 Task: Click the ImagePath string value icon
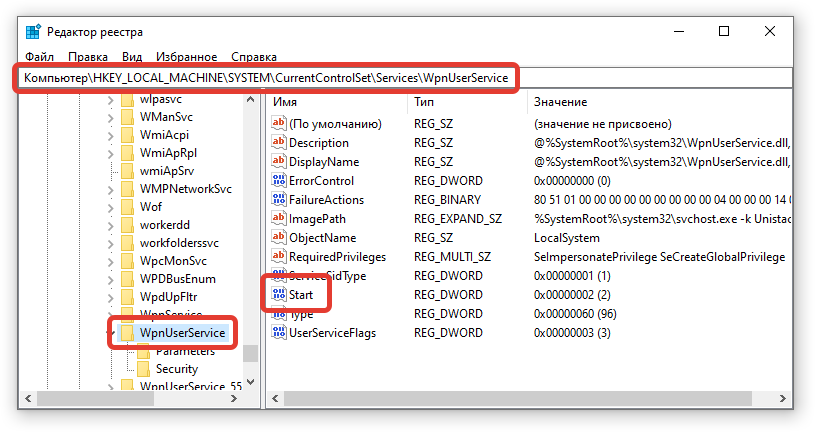point(279,219)
